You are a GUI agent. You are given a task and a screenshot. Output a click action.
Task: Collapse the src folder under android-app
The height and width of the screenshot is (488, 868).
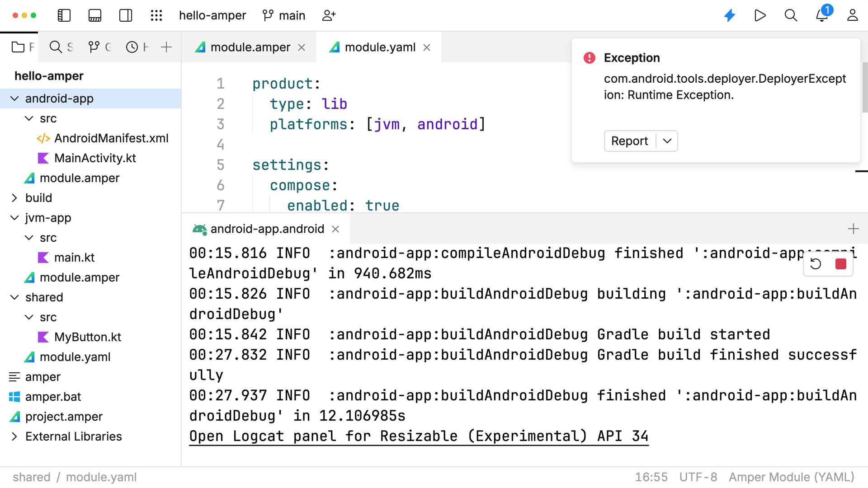pyautogui.click(x=29, y=118)
